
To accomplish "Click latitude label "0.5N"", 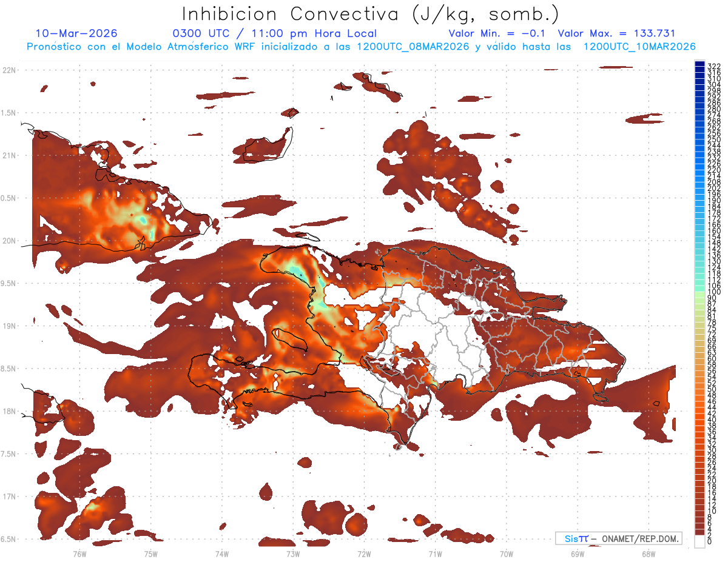I will (x=8, y=198).
